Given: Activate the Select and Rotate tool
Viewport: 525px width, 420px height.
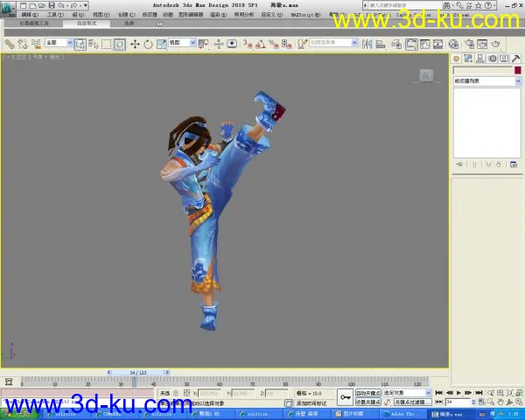Looking at the screenshot, I should coord(148,45).
